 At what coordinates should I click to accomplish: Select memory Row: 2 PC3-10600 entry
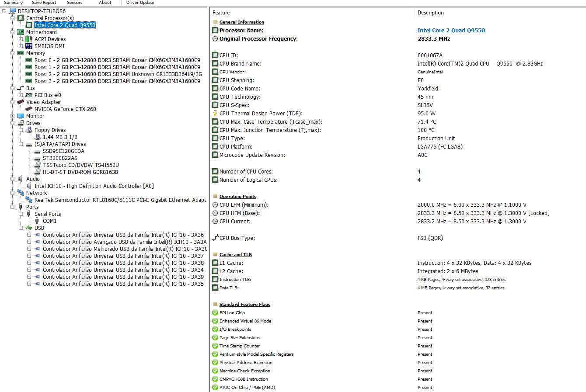(x=118, y=74)
